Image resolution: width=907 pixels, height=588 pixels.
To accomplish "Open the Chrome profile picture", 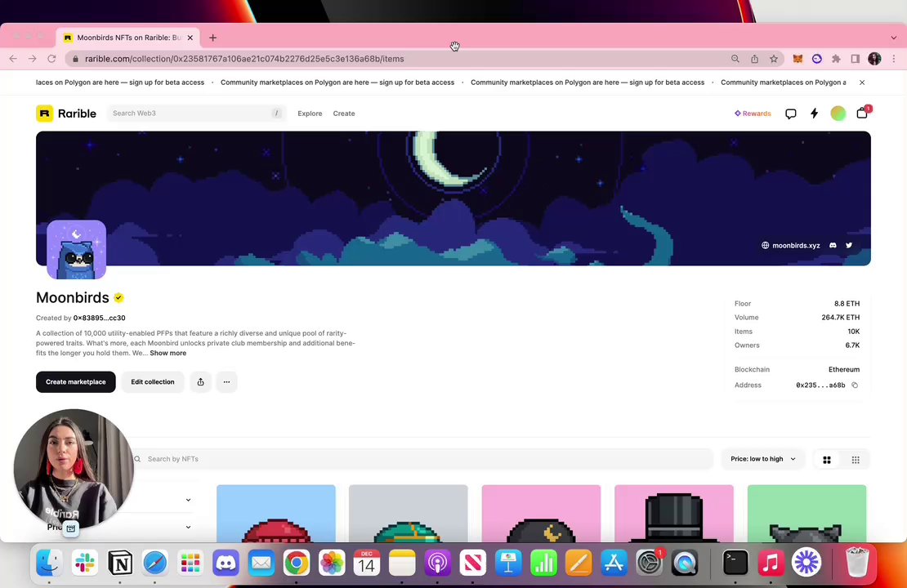I will 874,59.
